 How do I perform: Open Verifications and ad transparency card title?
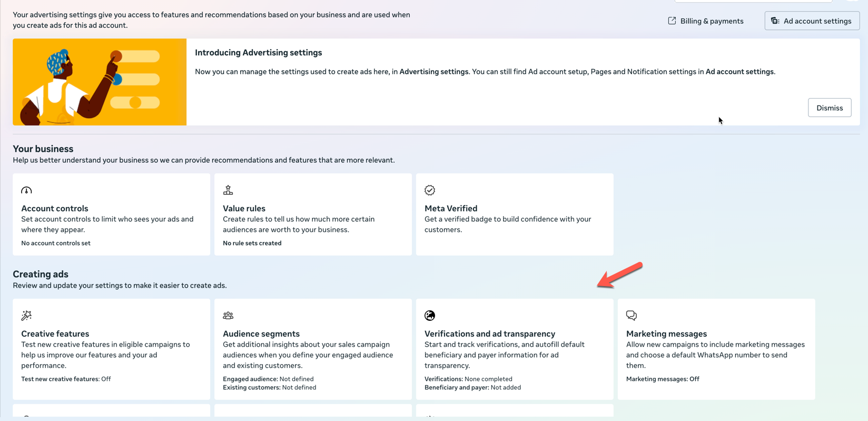point(490,334)
